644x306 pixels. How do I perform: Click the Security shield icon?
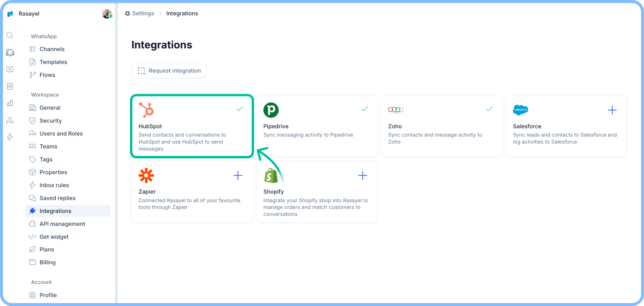click(x=32, y=121)
